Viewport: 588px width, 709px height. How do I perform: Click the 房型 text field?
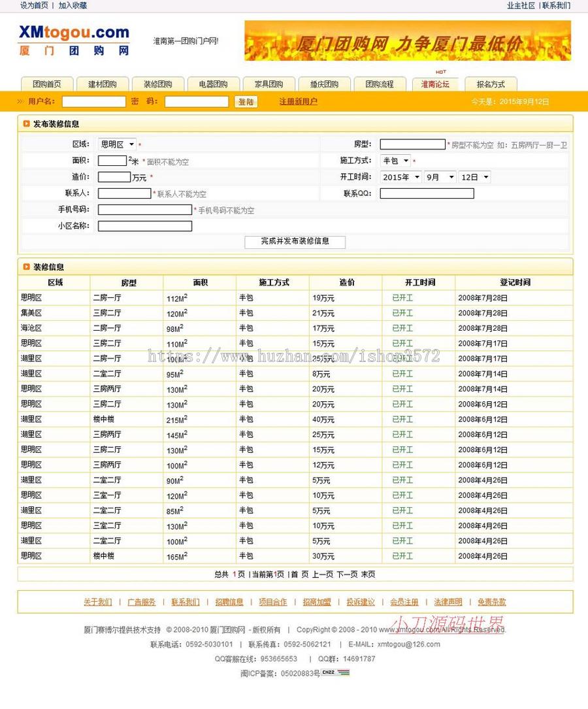(413, 144)
